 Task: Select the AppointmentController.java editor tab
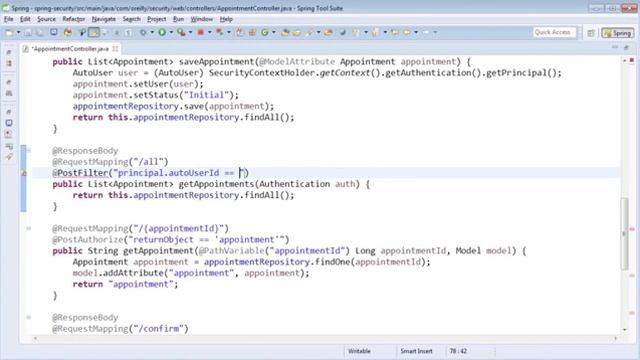[70, 49]
